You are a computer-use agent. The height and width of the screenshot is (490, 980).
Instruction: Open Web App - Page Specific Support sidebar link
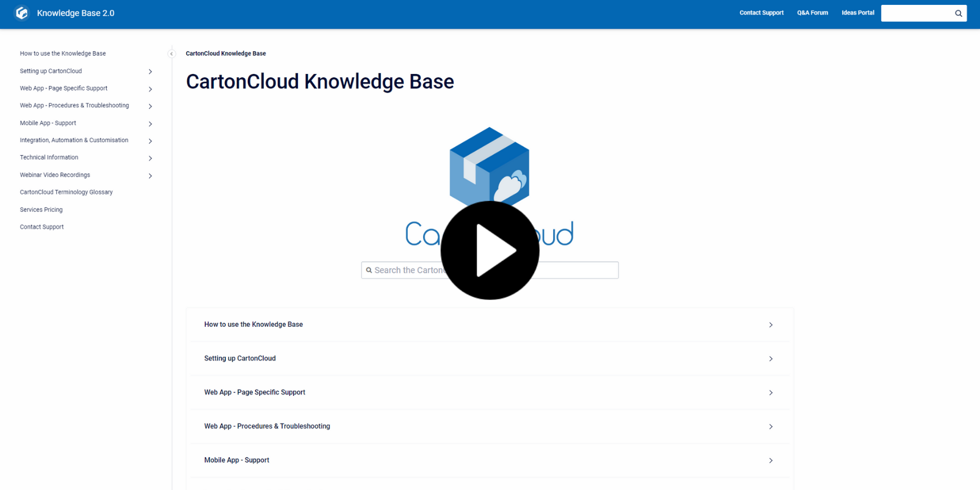point(64,88)
